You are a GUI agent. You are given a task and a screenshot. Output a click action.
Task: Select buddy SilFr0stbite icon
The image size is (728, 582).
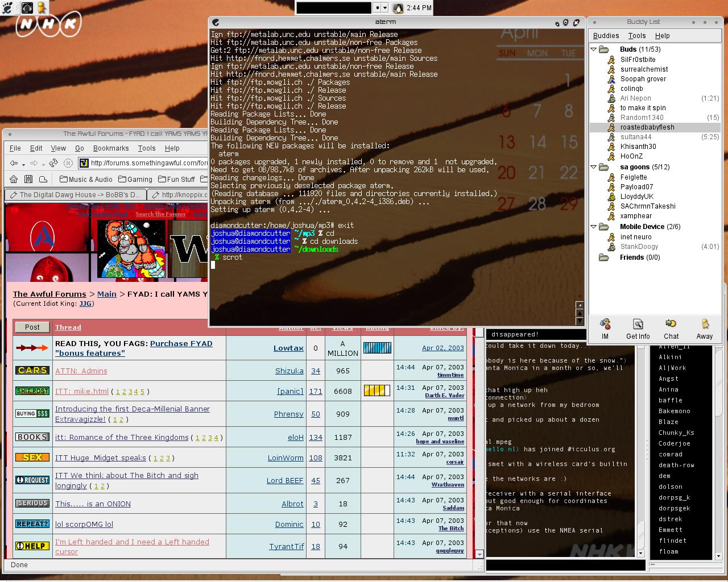pos(611,60)
